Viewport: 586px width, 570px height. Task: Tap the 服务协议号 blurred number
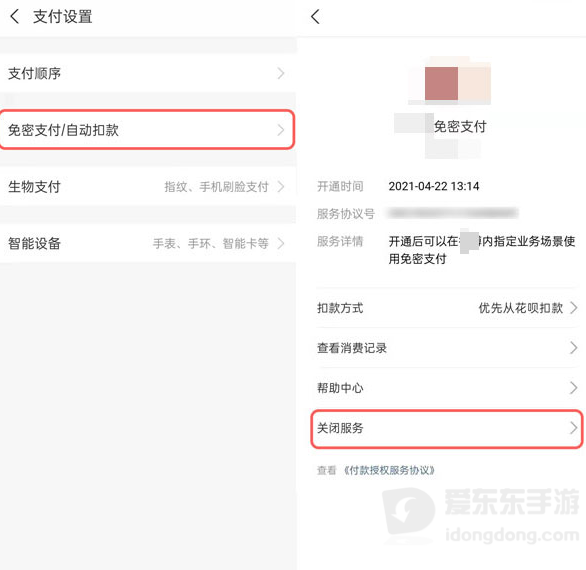click(453, 213)
